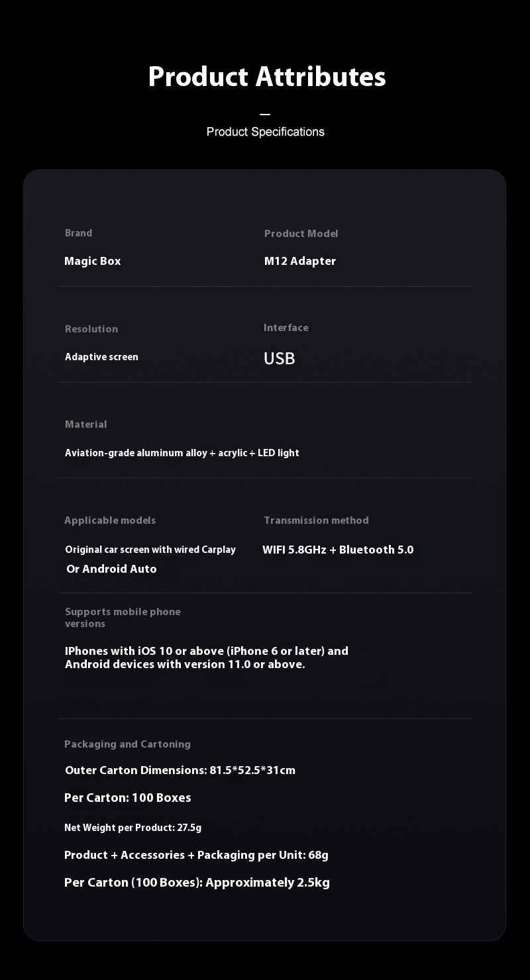
Task: Select the Net Weight per Product line
Action: pyautogui.click(x=132, y=828)
